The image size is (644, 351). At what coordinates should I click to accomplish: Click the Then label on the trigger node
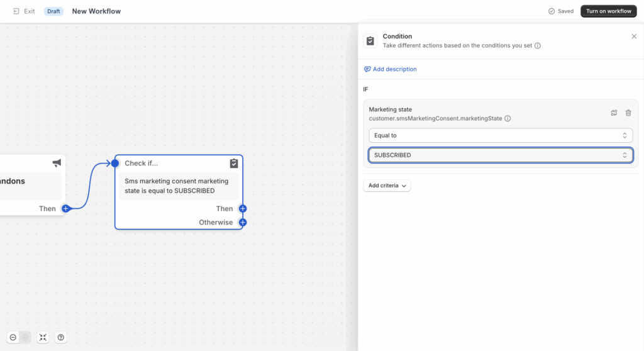tap(47, 208)
